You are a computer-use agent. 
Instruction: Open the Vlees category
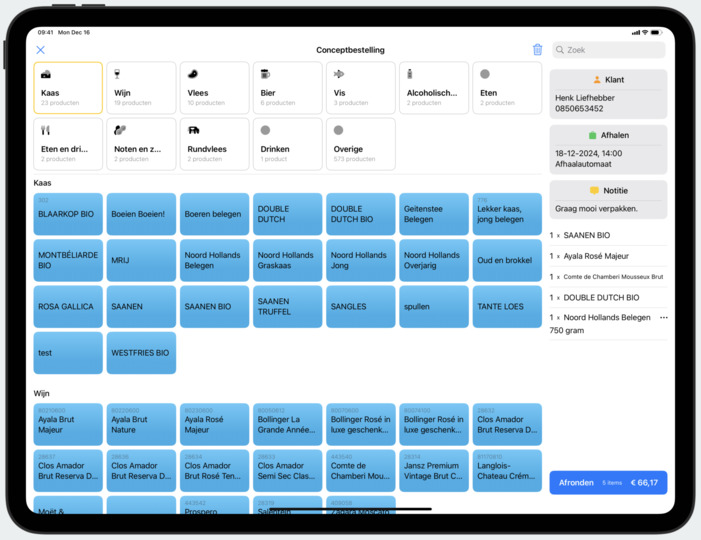tap(214, 88)
